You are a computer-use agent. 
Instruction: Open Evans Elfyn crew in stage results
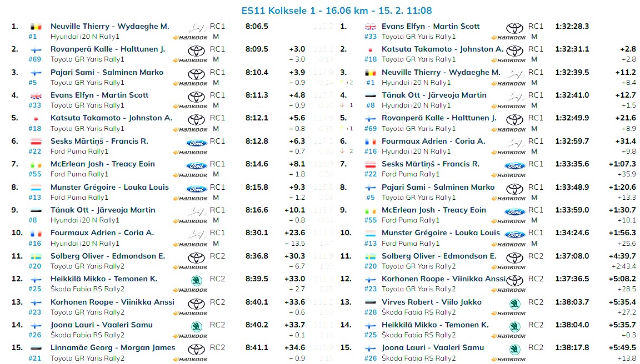(99, 95)
